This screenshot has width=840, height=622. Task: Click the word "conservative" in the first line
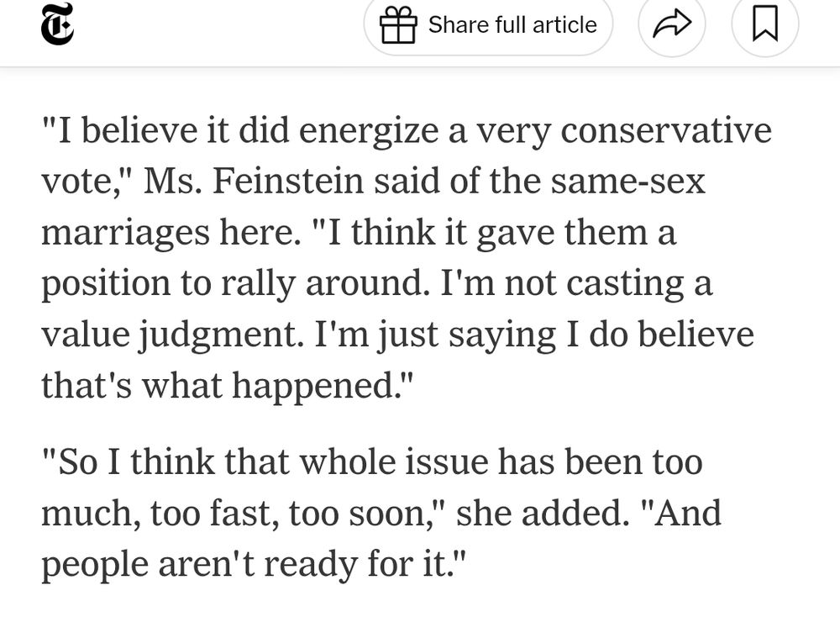click(x=667, y=131)
